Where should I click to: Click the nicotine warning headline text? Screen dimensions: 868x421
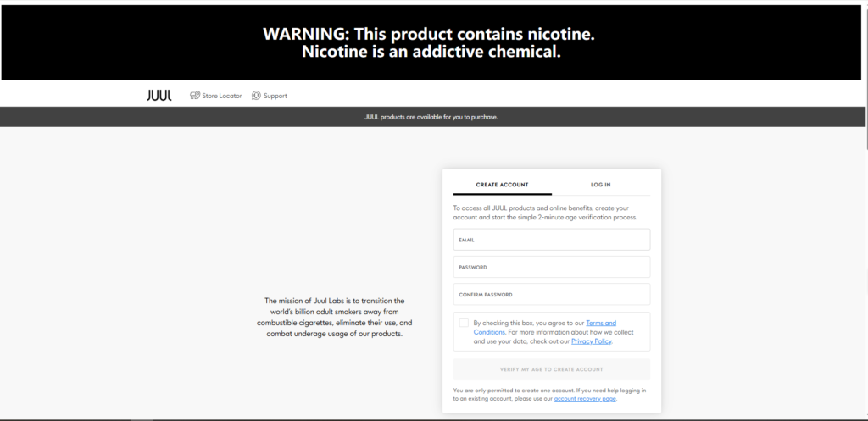click(429, 42)
